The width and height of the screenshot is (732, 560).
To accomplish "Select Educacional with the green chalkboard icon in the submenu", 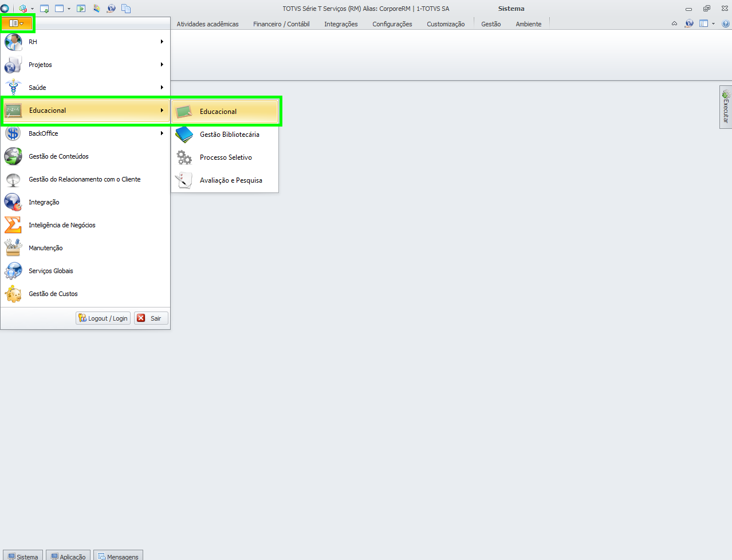I will (x=225, y=112).
